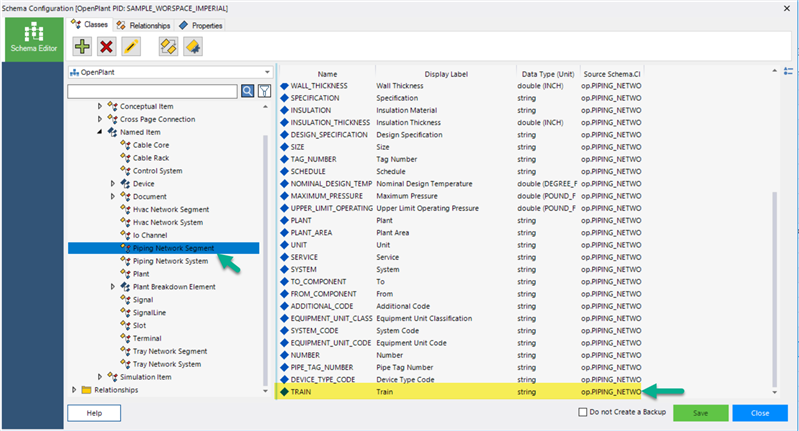Expand the Plant Breakdown Element node

pos(113,287)
